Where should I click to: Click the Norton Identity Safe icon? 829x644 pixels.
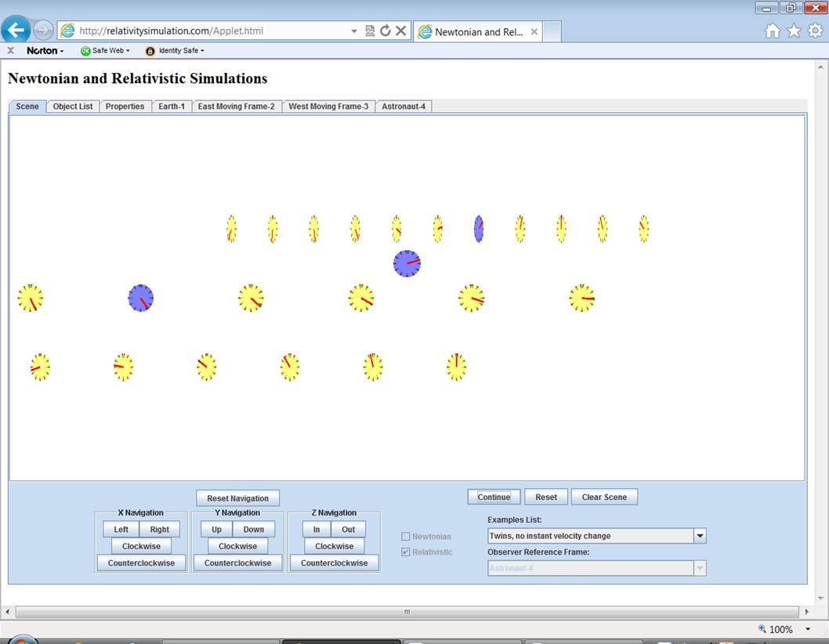150,51
